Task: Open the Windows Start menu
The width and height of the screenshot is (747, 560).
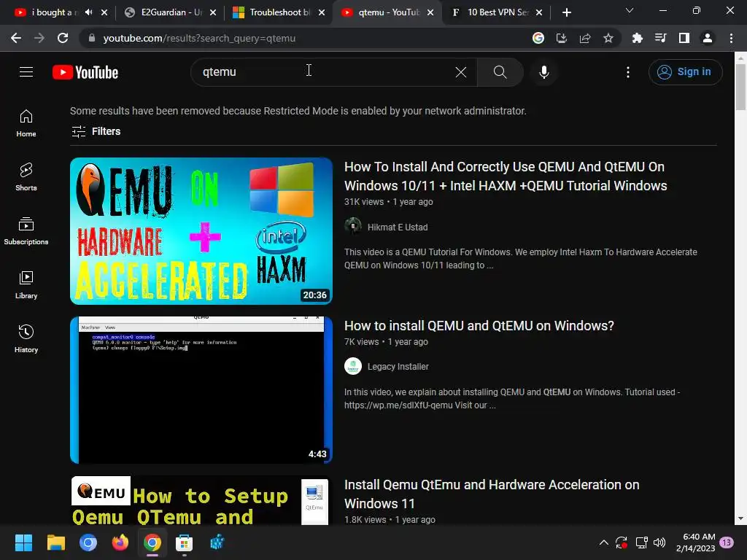Action: (x=23, y=542)
